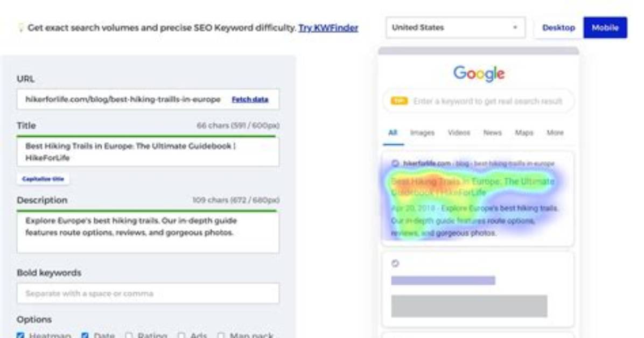Click the hikerforlife.com favicon in result

(395, 164)
